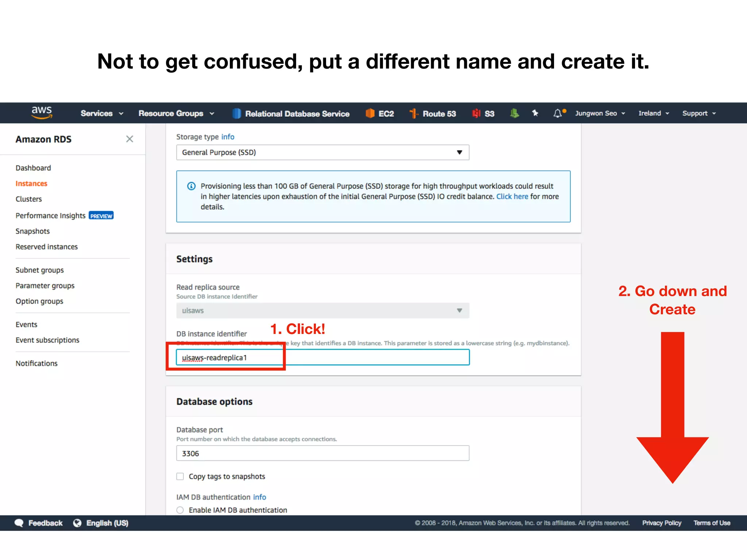Open the S3 shortcut icon
Screen dimensions: 747x560
coord(476,113)
